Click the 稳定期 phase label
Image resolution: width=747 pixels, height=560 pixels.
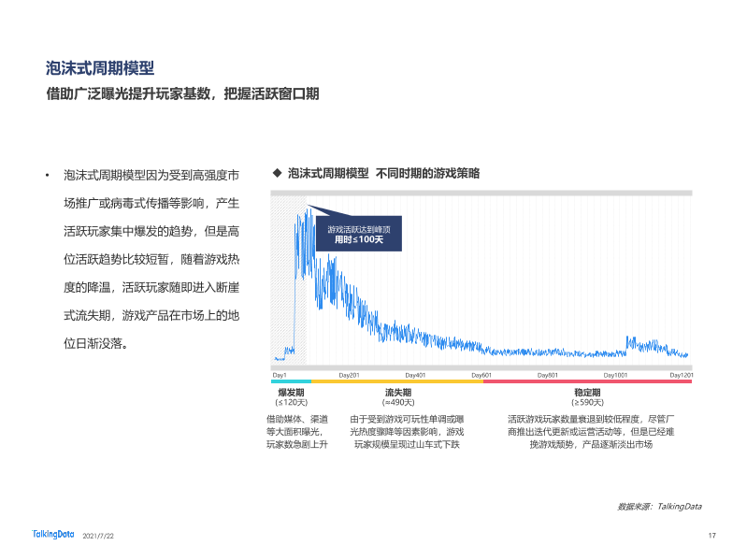coord(587,393)
